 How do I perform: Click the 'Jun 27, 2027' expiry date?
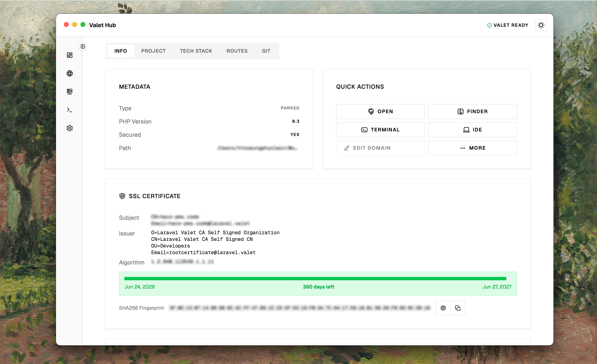(497, 287)
